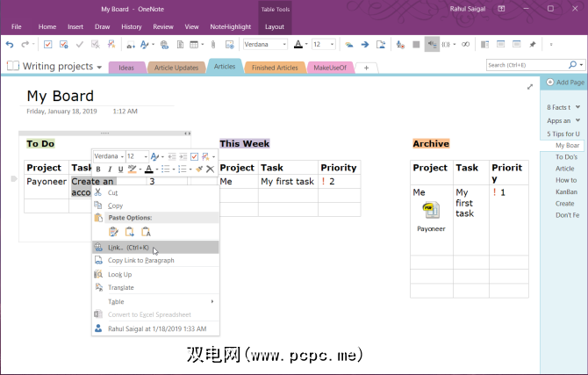
Task: Switch to the Finished Articles section tab
Action: pyautogui.click(x=275, y=68)
